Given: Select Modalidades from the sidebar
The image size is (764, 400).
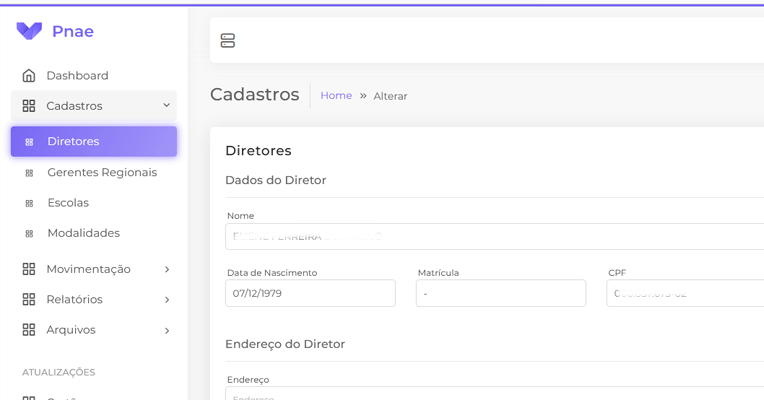Looking at the screenshot, I should 83,233.
